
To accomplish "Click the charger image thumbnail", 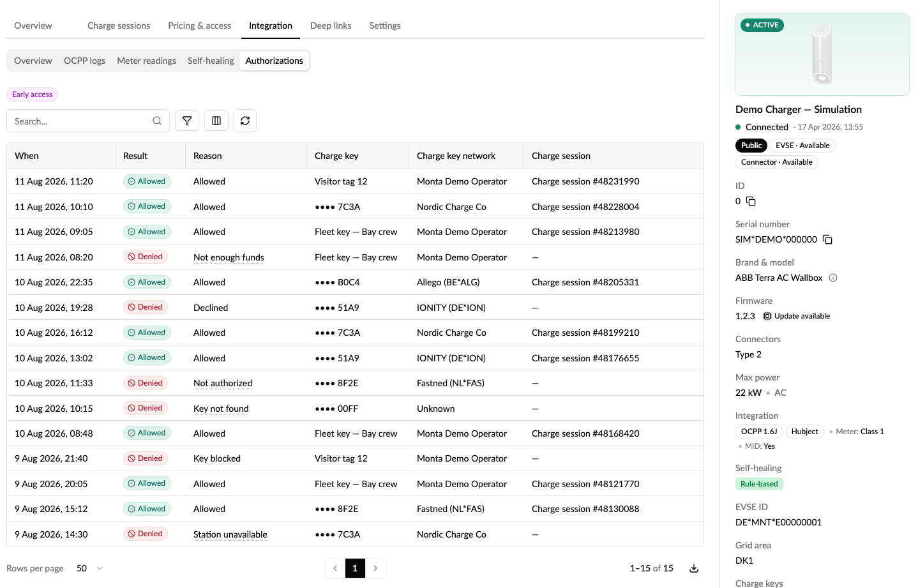I will click(822, 54).
